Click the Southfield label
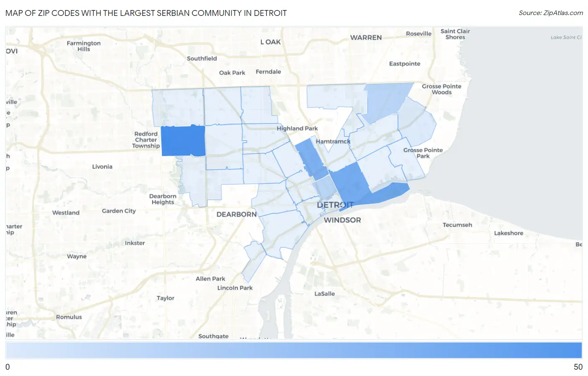The image size is (588, 376). coord(202,59)
